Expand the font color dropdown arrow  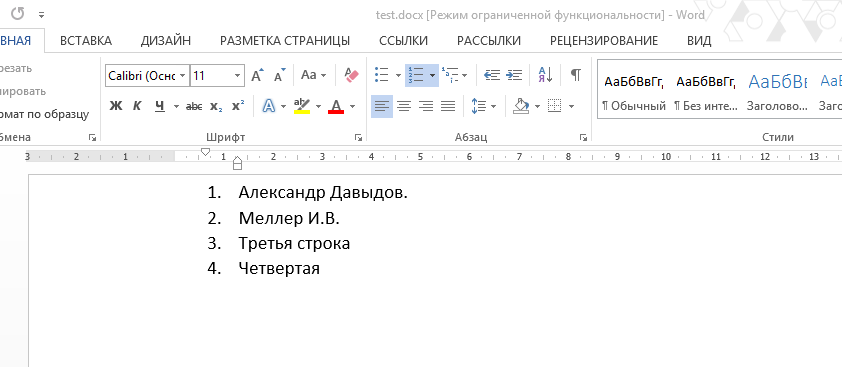(352, 106)
